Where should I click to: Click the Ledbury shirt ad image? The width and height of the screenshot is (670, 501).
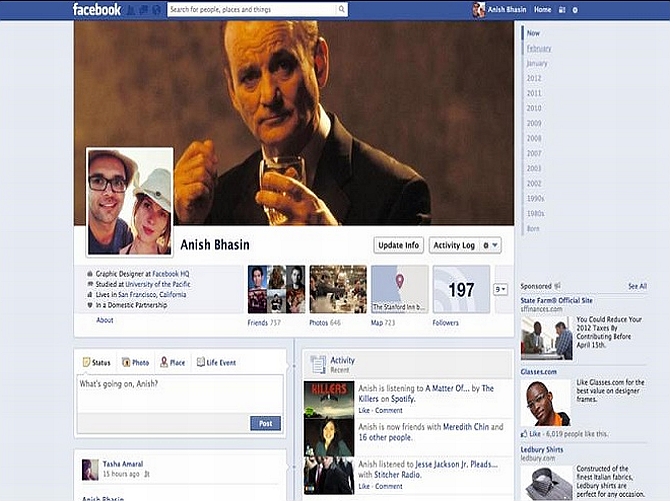coord(547,483)
